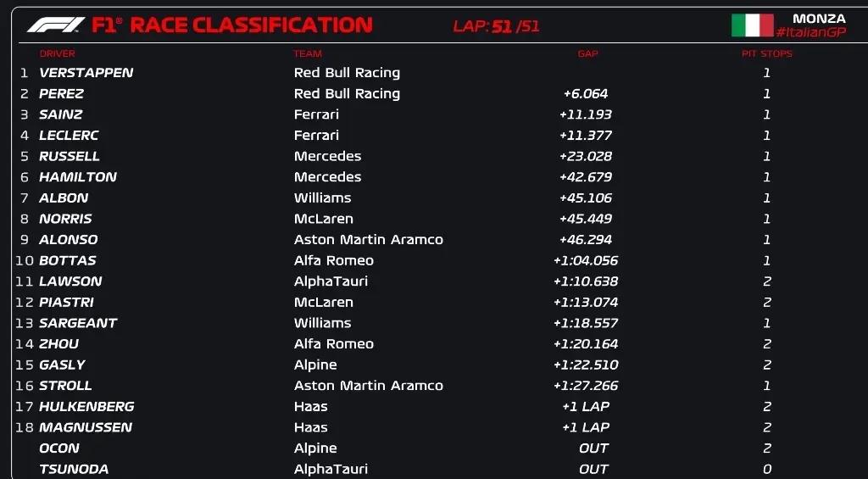Select driver VERSTAPPEN in first place
The height and width of the screenshot is (479, 868).
pyautogui.click(x=86, y=73)
